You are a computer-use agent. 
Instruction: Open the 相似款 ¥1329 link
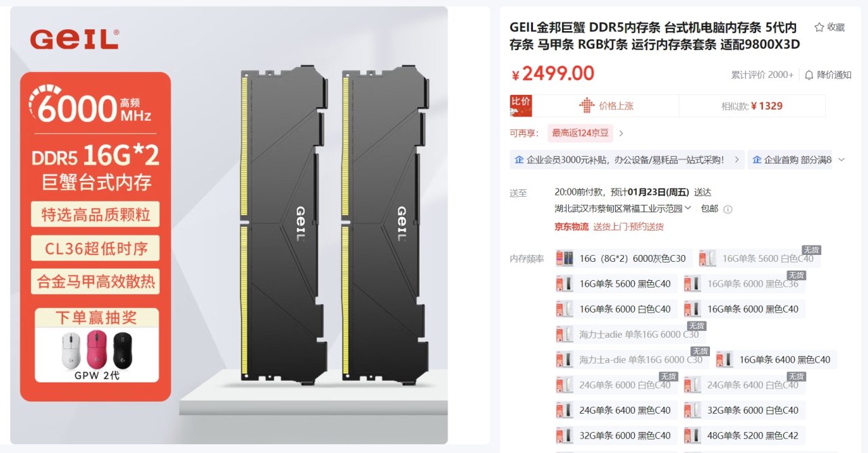click(x=752, y=106)
